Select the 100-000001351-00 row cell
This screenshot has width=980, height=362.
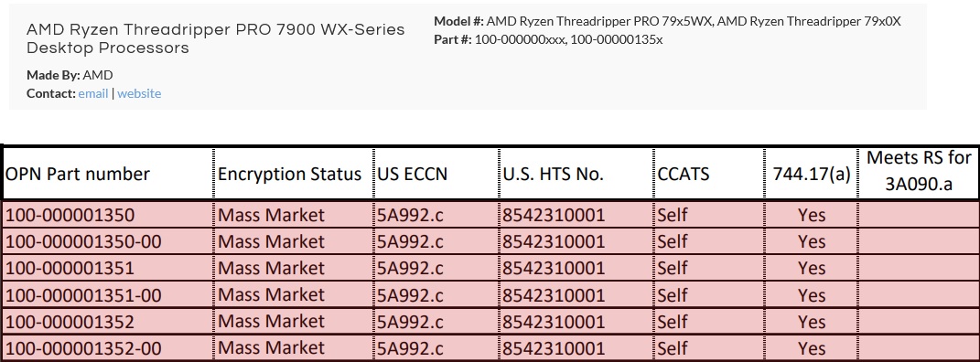107,294
